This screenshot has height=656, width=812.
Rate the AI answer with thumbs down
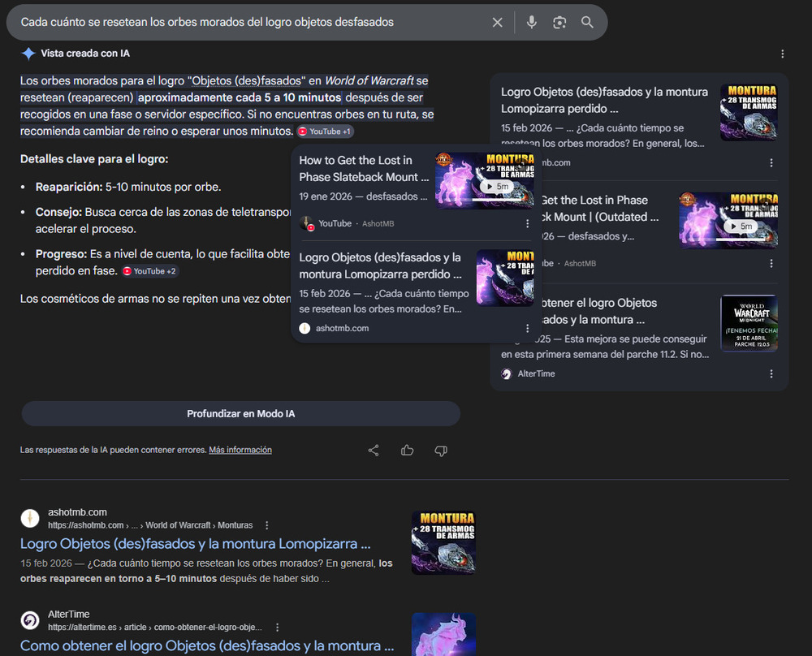tap(441, 451)
